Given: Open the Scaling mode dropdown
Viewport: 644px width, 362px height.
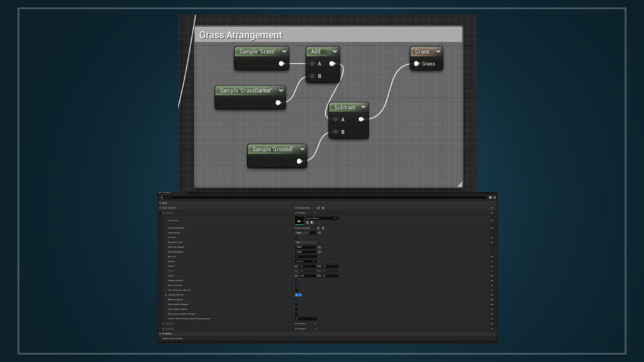Looking at the screenshot, I should click(306, 261).
